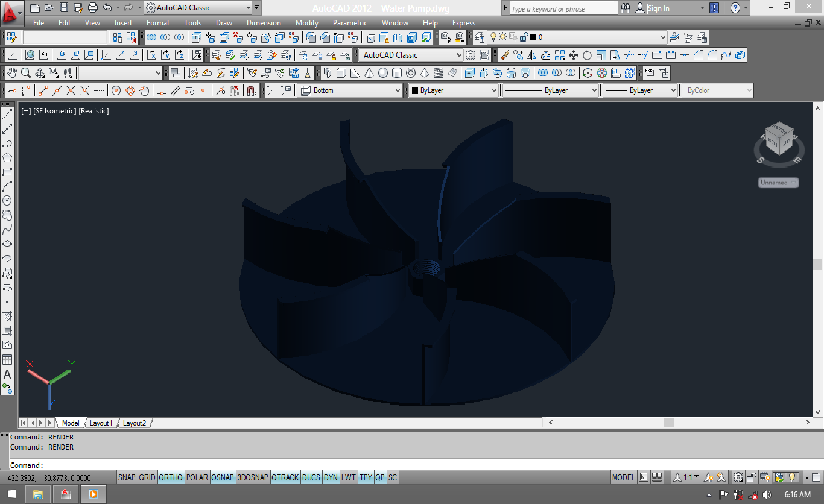Open the Bottom view dropdown

350,90
